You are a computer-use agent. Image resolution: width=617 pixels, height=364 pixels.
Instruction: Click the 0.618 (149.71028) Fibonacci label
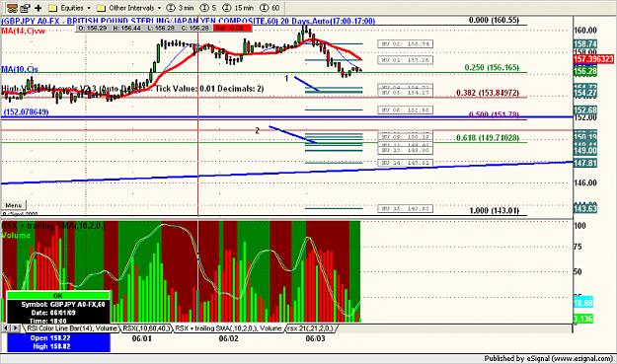(488, 138)
